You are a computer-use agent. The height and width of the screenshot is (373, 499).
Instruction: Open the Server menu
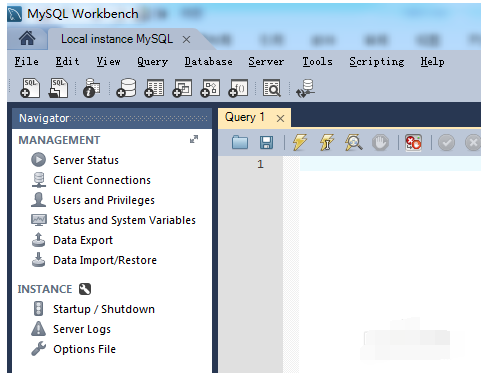[x=266, y=62]
